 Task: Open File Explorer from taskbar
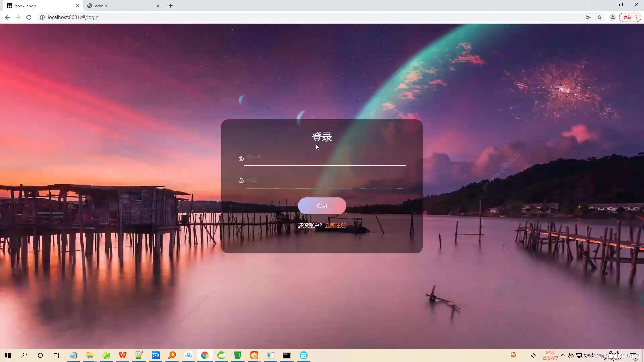point(90,355)
